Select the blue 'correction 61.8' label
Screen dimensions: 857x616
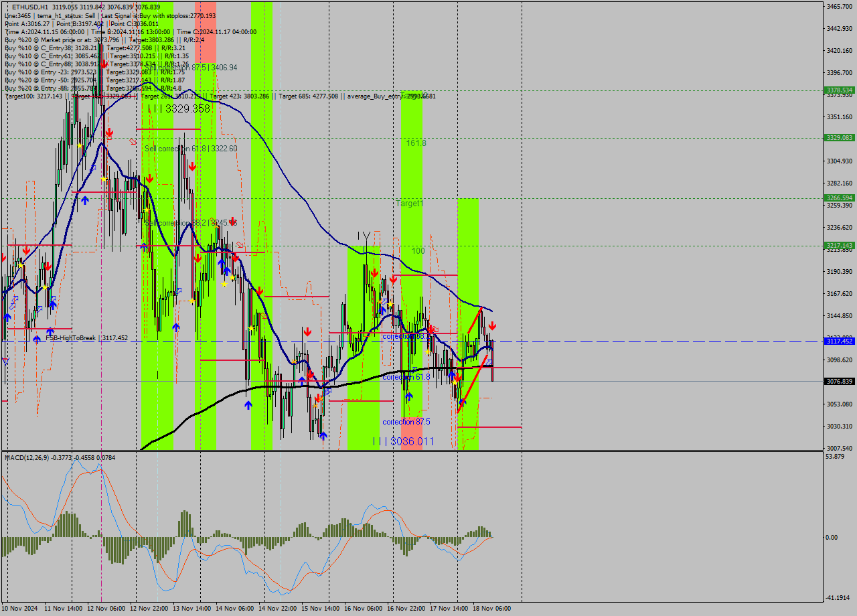[x=406, y=377]
